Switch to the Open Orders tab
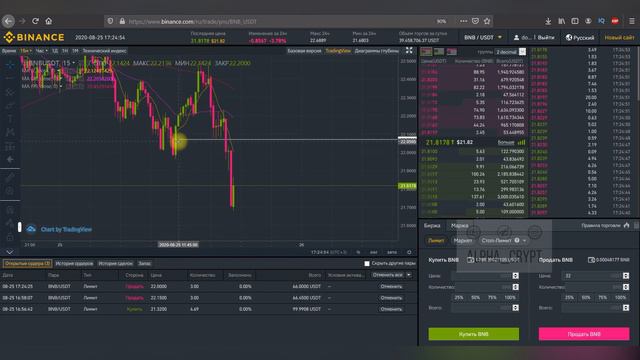 click(x=27, y=264)
